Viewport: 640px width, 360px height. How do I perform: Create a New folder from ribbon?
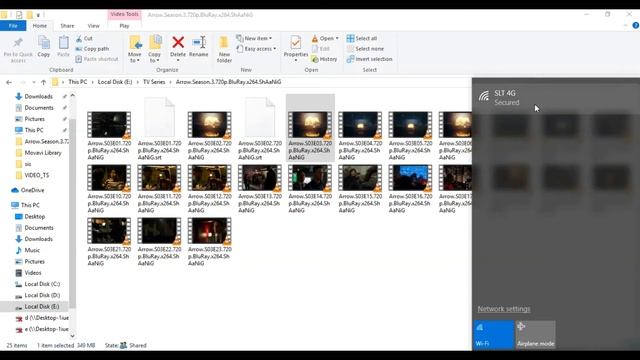point(224,49)
